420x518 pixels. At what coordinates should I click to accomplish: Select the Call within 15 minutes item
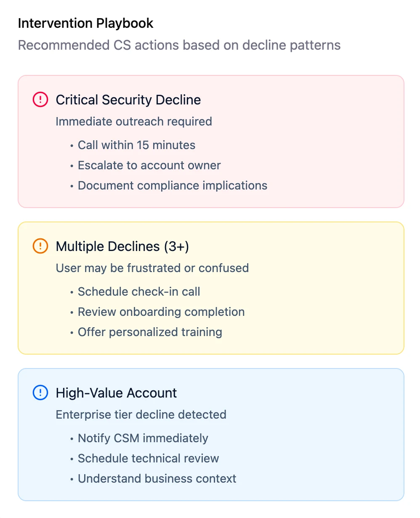136,145
